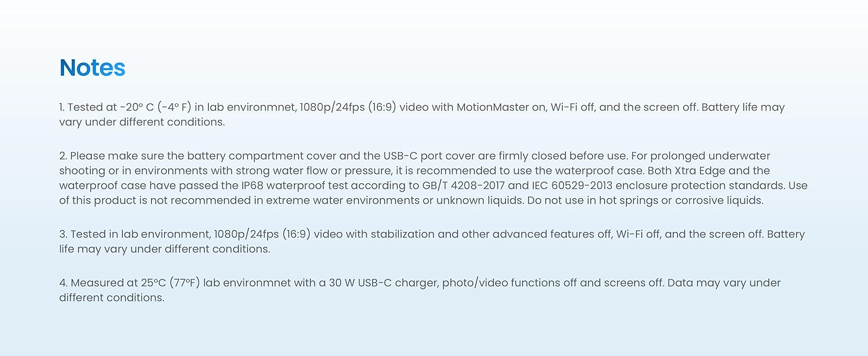
Task: Click the blue Notes heading
Action: pos(92,68)
